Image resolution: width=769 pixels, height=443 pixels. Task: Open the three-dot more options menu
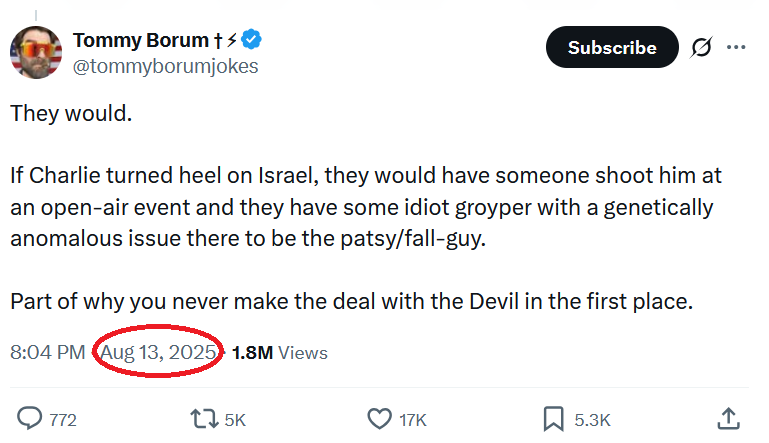pos(736,47)
